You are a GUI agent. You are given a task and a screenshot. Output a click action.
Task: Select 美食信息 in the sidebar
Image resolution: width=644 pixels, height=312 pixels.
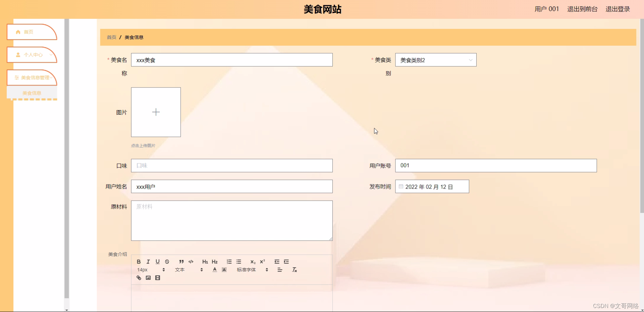[32, 93]
